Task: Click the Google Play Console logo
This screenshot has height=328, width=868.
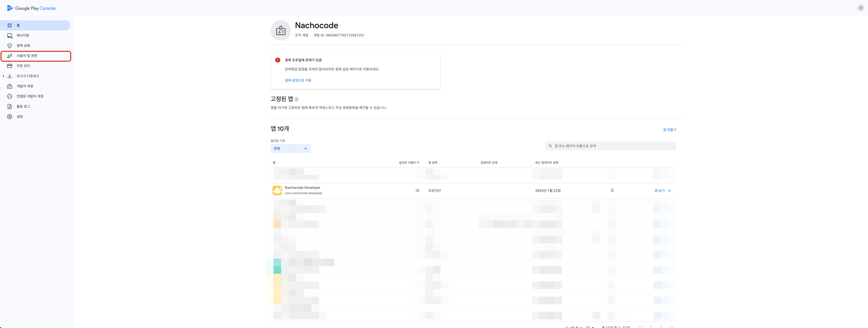Action: (31, 8)
